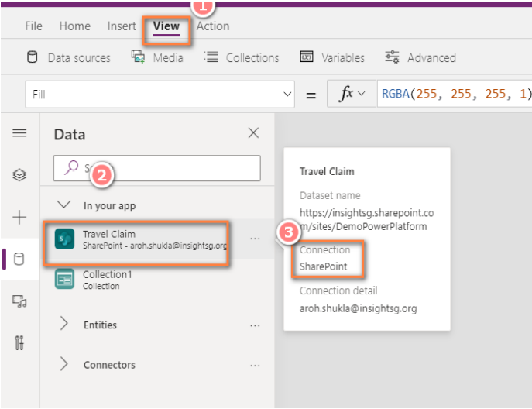Open Variables from the ribbon
Screen dimensions: 532x409
click(343, 57)
